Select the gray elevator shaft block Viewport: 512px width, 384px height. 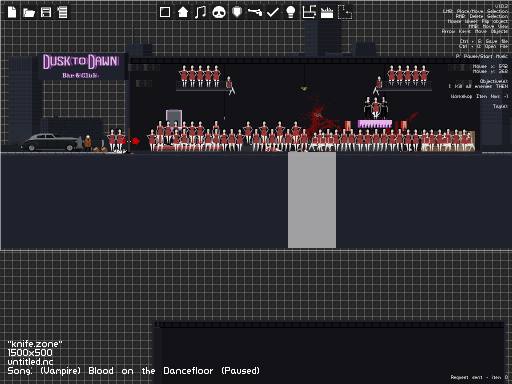coord(312,200)
